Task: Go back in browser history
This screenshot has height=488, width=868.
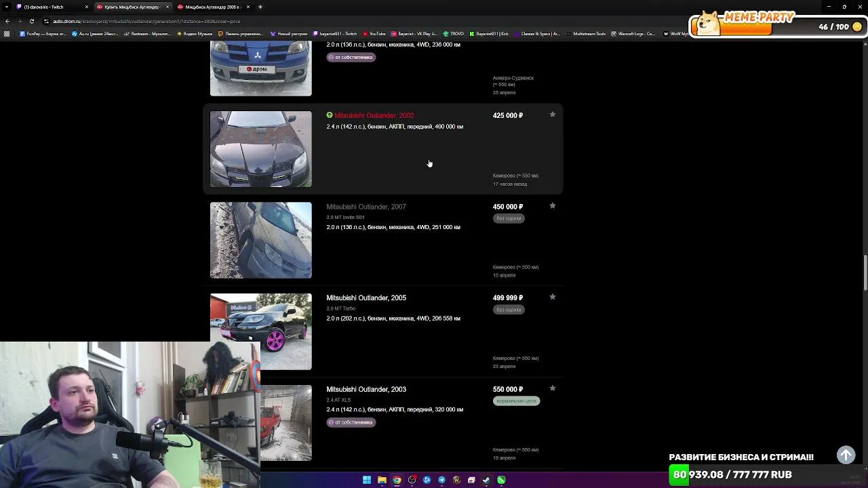Action: click(7, 21)
